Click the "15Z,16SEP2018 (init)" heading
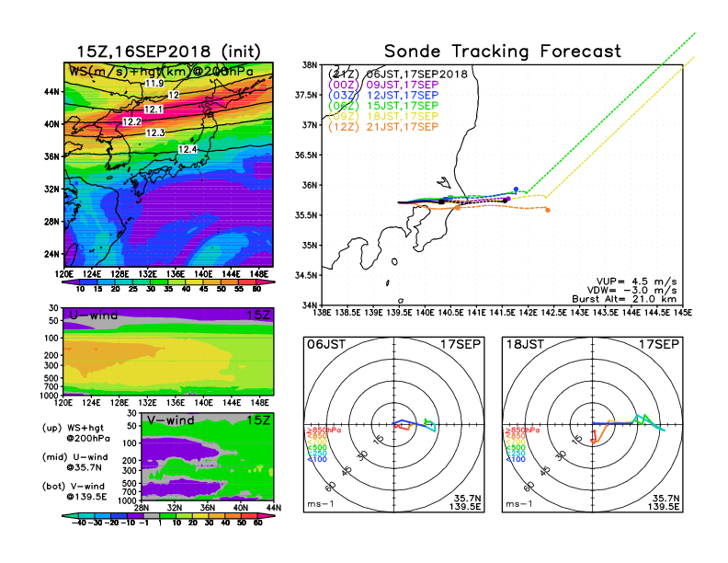This screenshot has height=563, width=728. point(168,52)
